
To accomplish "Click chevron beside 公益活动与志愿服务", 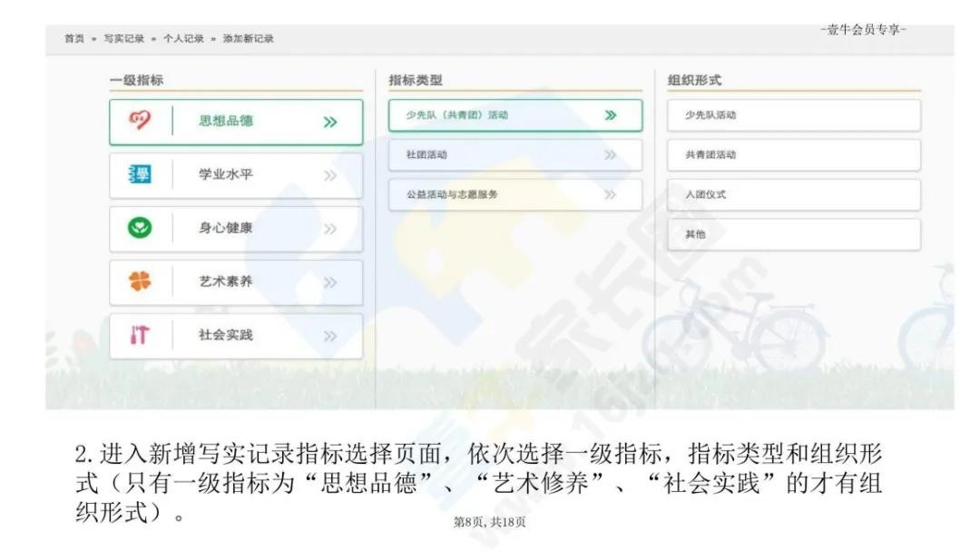I will point(611,194).
